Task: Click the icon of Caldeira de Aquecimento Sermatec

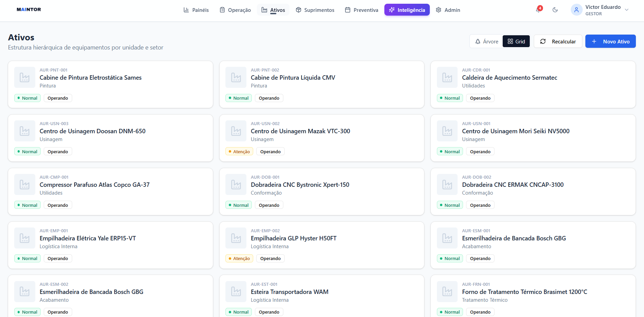Action: point(447,77)
